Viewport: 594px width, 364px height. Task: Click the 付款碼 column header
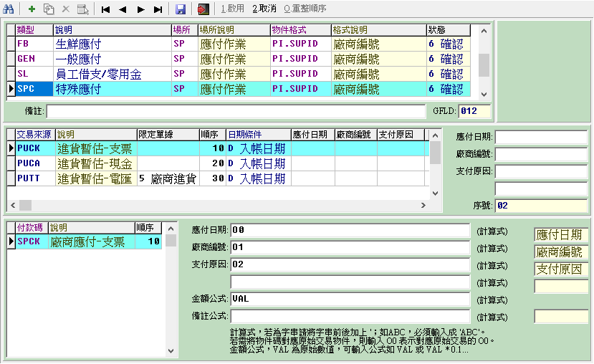tap(32, 228)
